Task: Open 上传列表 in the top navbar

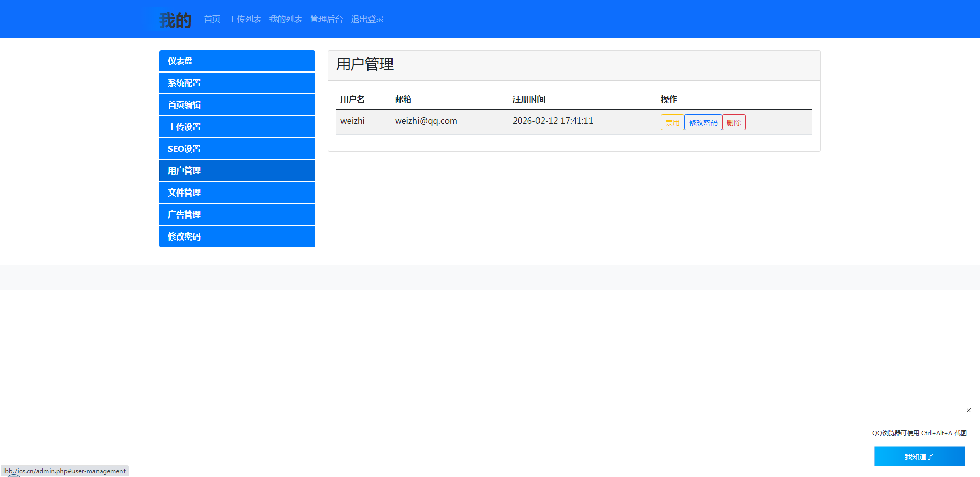Action: pyautogui.click(x=245, y=19)
